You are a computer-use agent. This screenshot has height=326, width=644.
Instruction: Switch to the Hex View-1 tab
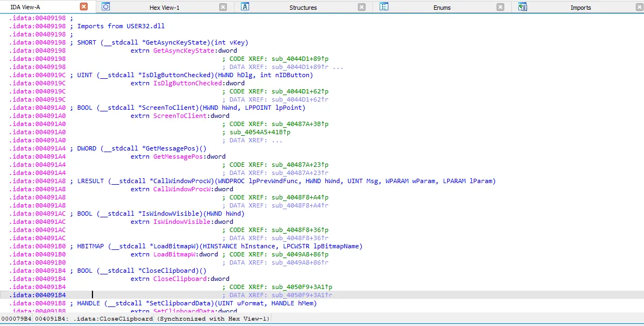[x=164, y=8]
